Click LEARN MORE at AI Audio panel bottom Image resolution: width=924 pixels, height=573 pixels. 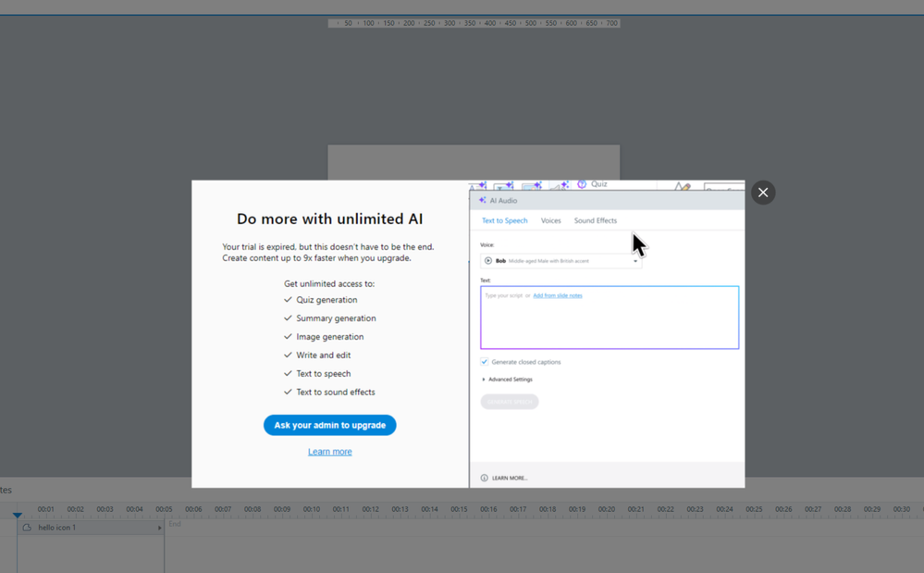tap(510, 478)
